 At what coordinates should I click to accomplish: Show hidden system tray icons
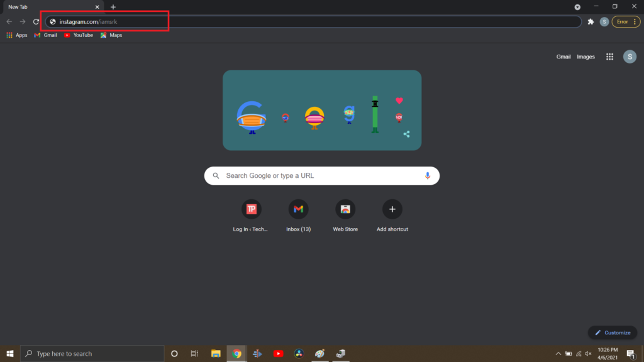[x=558, y=353]
